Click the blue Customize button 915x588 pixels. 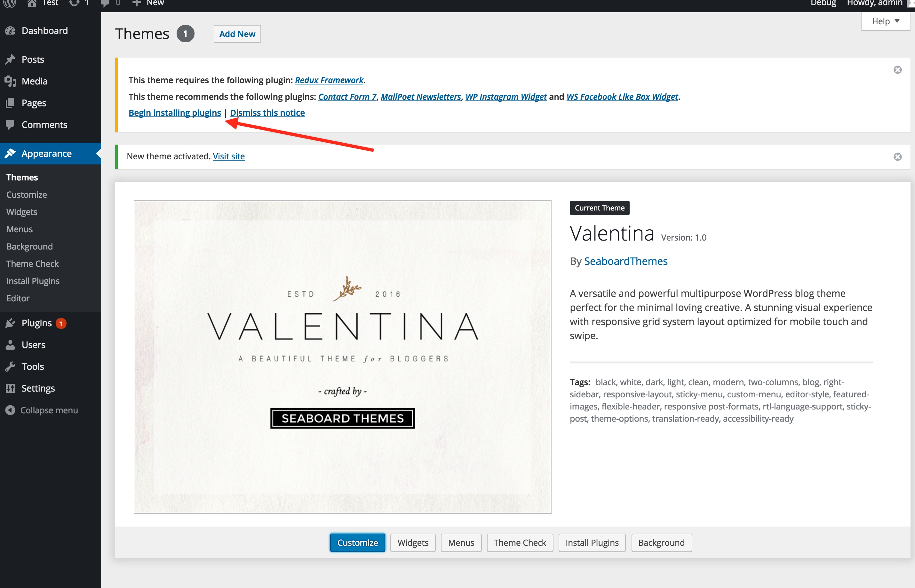click(357, 543)
